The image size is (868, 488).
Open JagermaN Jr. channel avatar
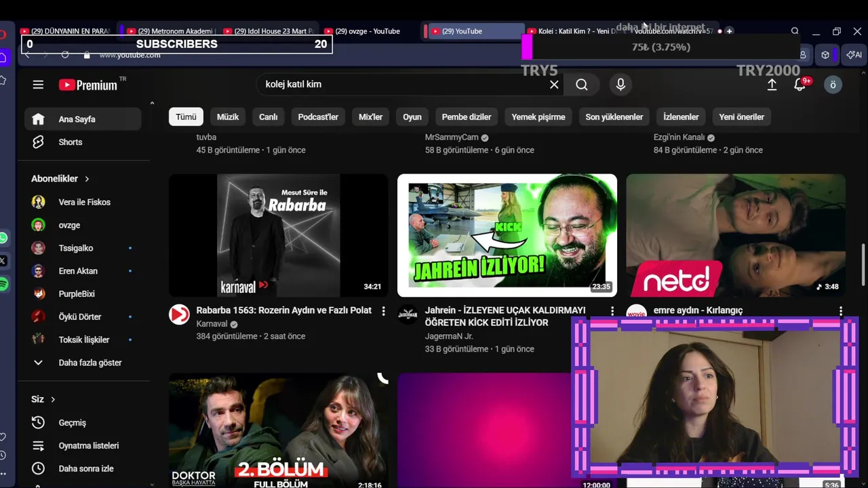(x=408, y=314)
